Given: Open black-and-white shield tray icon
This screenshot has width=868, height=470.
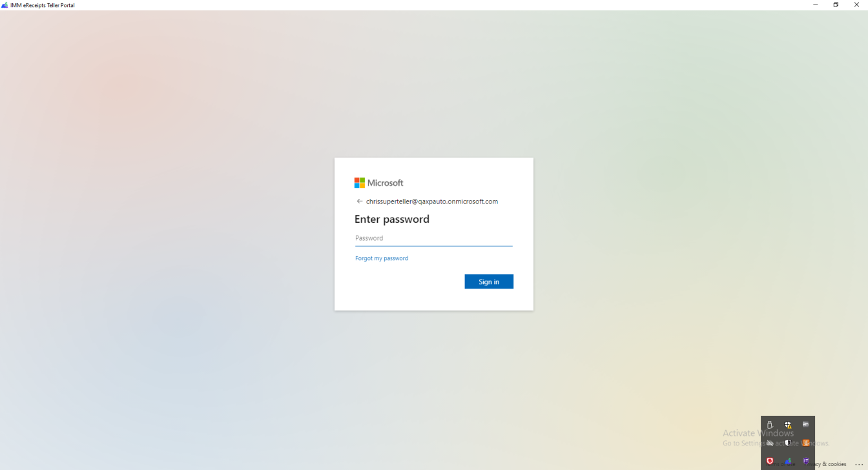Looking at the screenshot, I should (788, 443).
